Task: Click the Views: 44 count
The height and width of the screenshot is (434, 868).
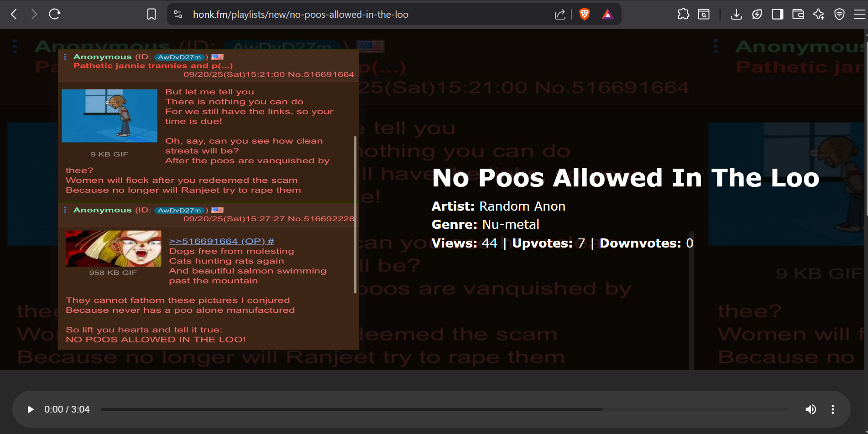Action: click(x=464, y=243)
